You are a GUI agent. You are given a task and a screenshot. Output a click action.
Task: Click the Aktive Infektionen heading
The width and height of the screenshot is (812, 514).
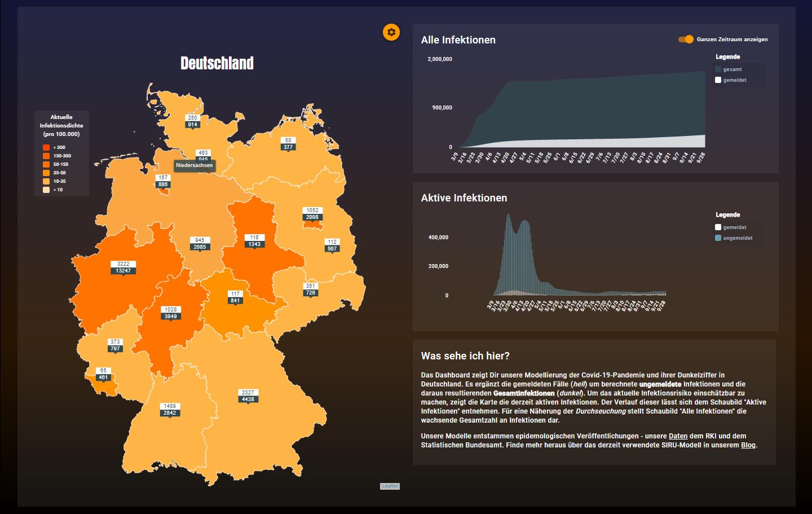[464, 198]
